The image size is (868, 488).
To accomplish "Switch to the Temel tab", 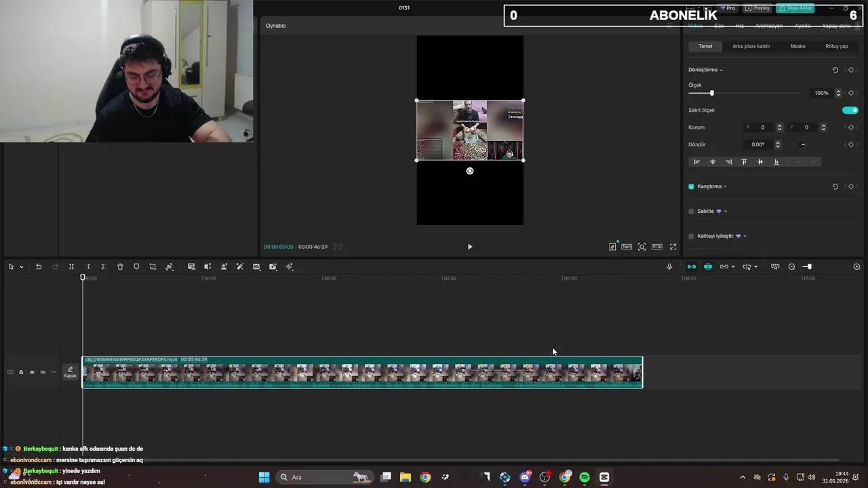I will click(705, 46).
